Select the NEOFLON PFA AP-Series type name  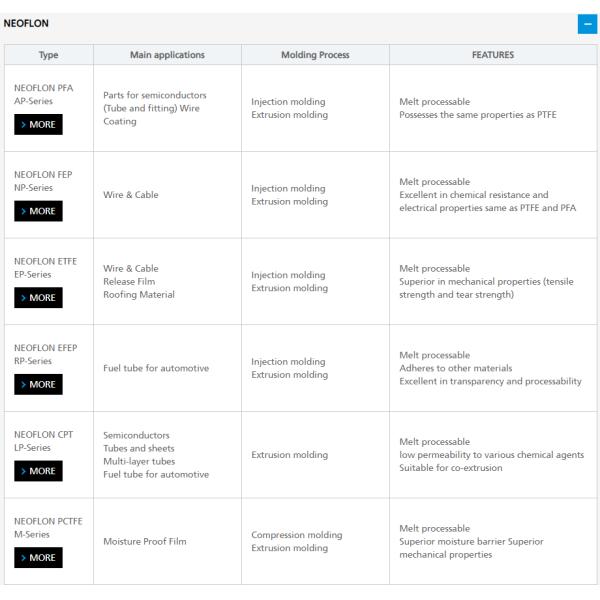(43, 94)
